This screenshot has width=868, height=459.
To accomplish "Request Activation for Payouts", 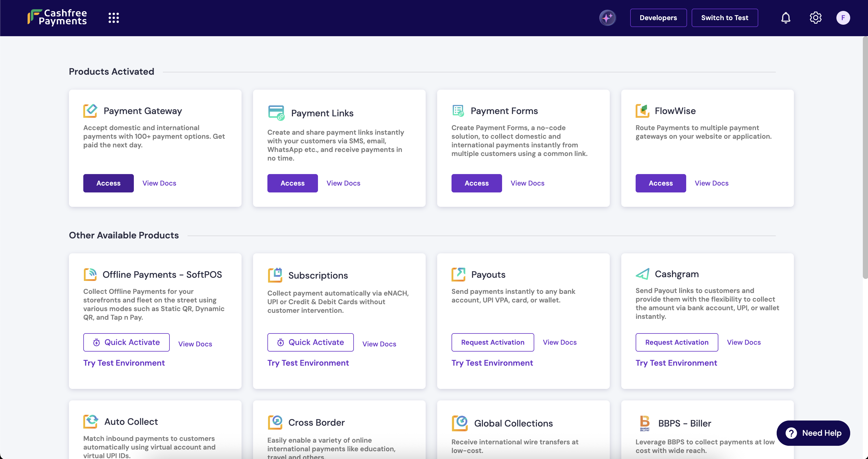I will [493, 342].
